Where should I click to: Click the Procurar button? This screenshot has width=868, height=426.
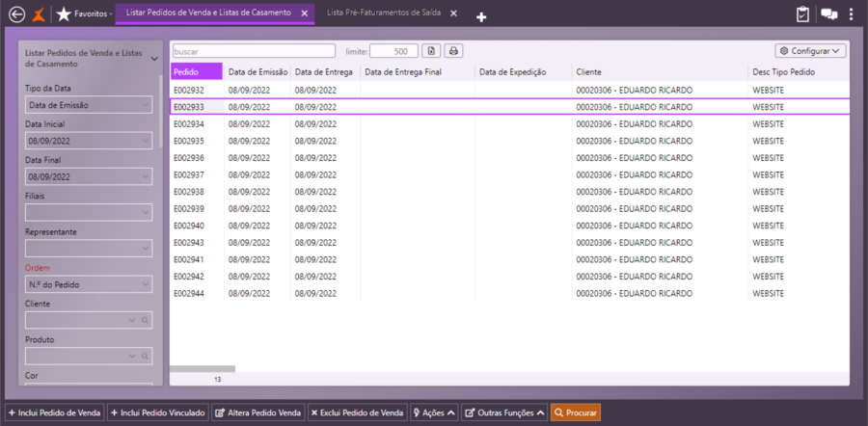(x=576, y=413)
